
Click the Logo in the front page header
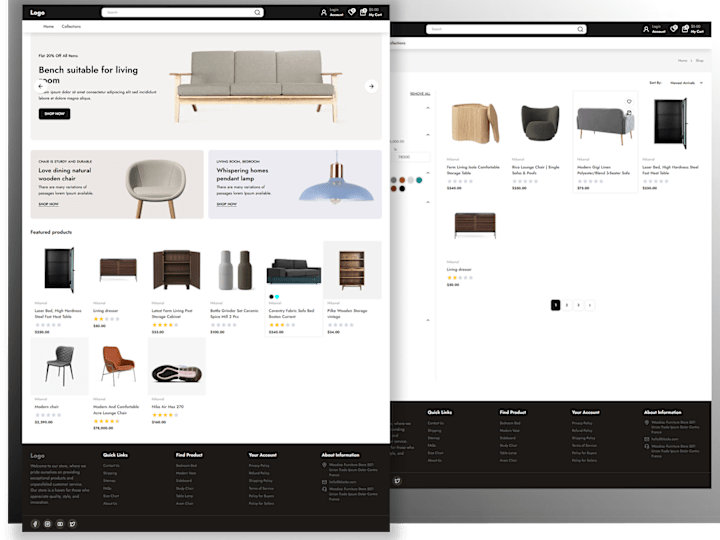[x=37, y=13]
